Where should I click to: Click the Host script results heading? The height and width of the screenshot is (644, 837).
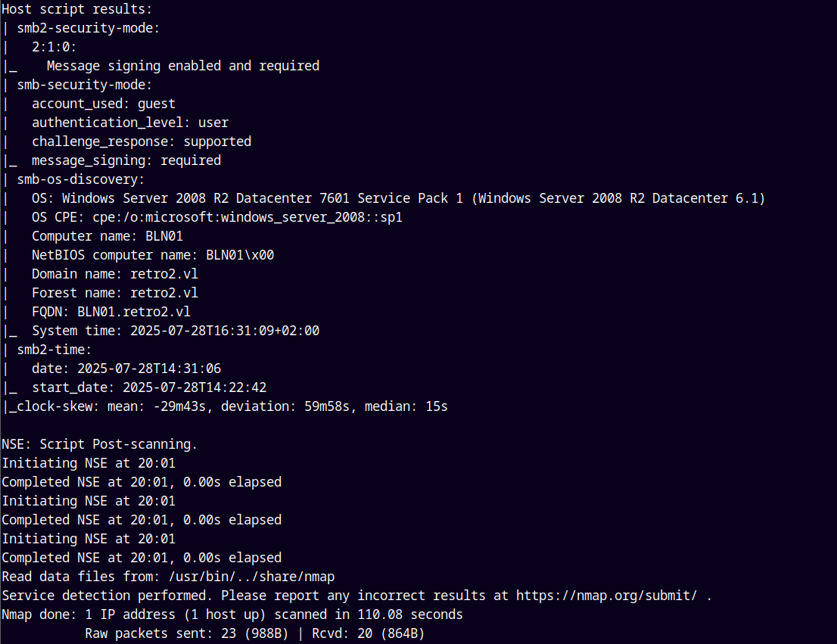[77, 9]
